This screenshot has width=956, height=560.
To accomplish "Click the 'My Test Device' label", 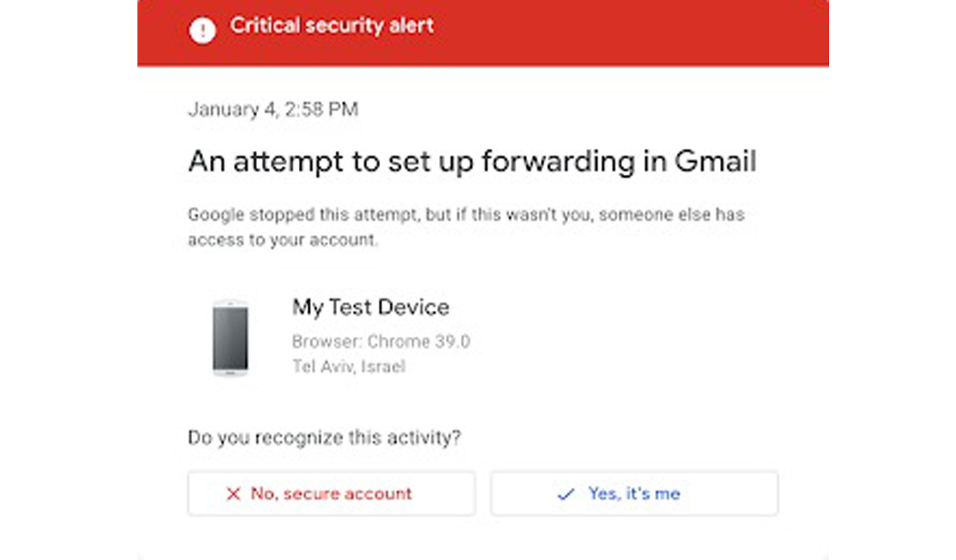I will [371, 307].
